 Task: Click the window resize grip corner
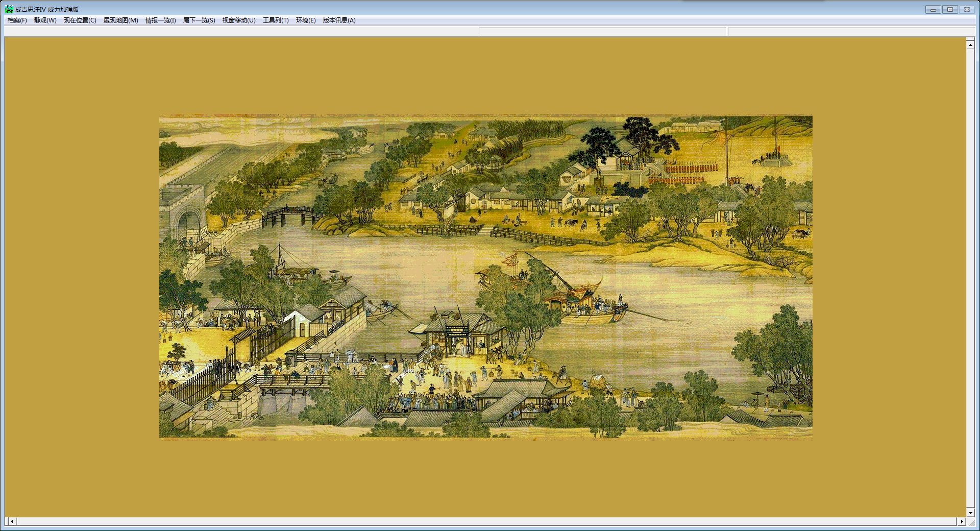coord(971,522)
